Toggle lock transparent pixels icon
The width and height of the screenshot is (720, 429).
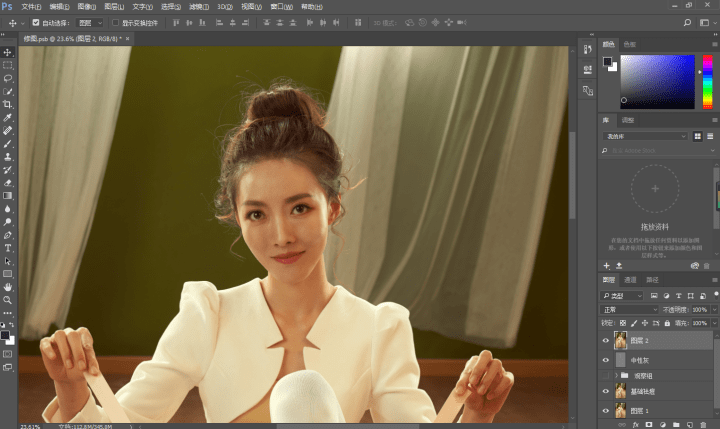coord(623,323)
